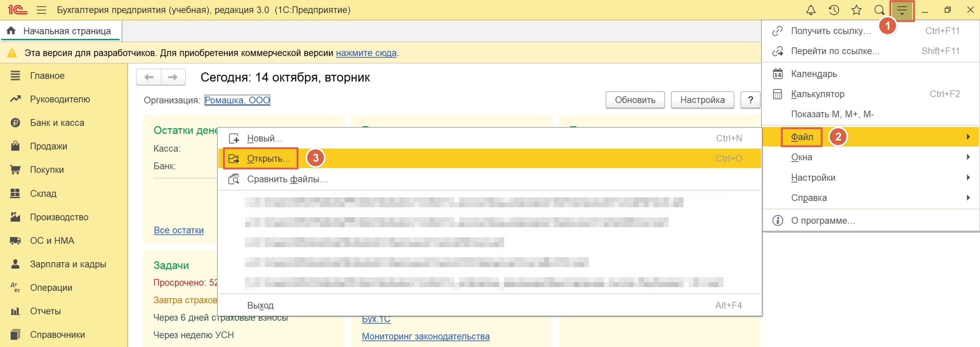This screenshot has width=980, height=347.
Task: Click the Compare files icon
Action: 233,179
